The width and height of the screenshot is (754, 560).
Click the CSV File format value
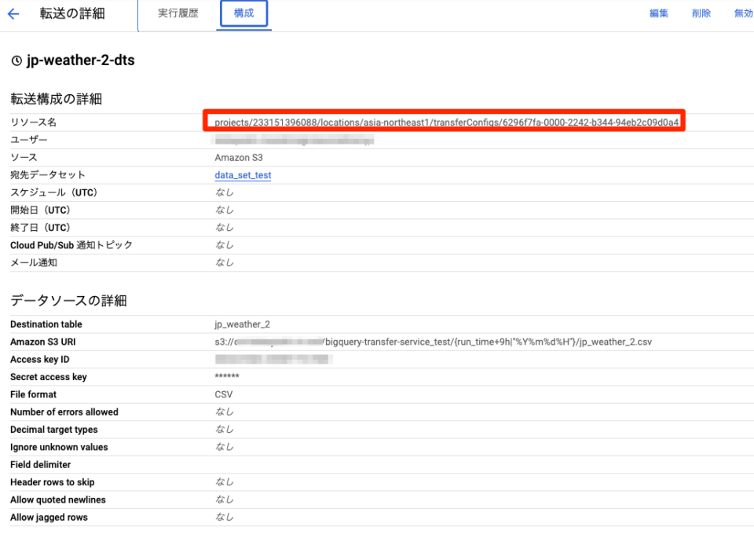pos(225,393)
